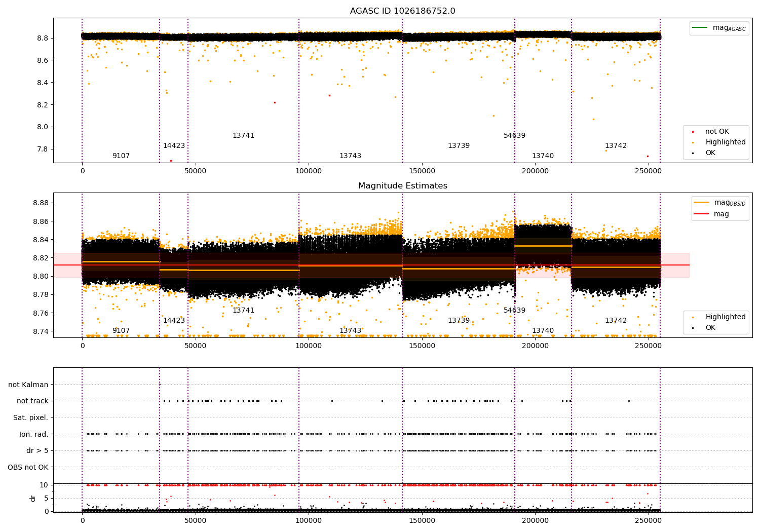Click obsid label 13739 in Magnitude Estimates plot
Image resolution: width=760 pixels, height=532 pixels.
pyautogui.click(x=459, y=321)
